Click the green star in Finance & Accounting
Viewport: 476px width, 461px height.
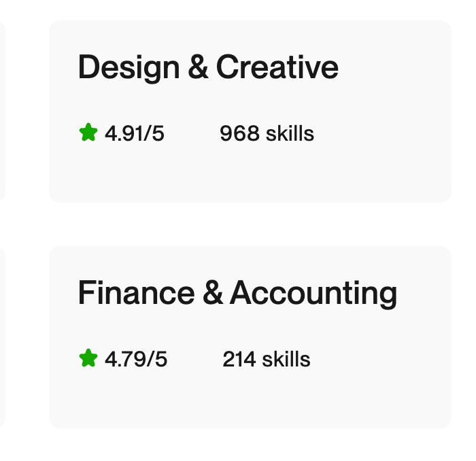click(88, 358)
